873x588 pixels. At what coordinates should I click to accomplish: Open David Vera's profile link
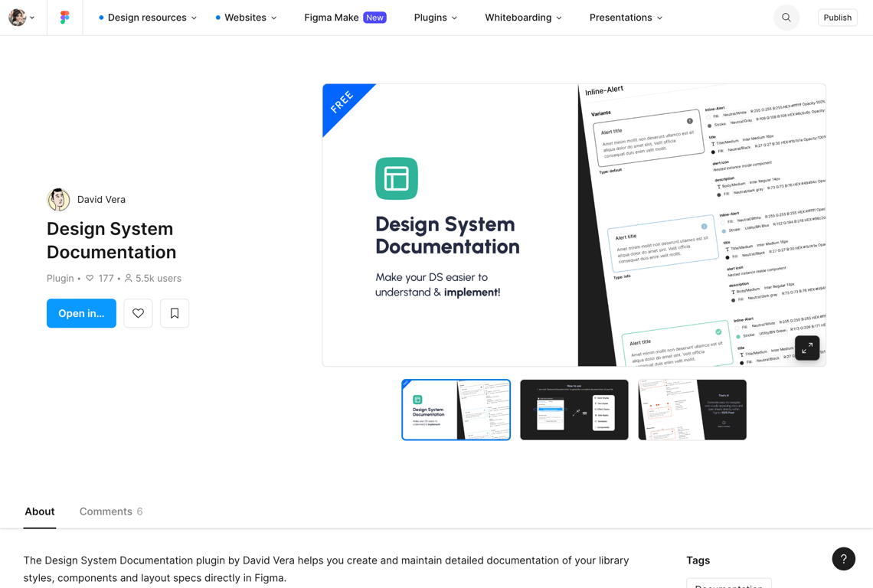click(101, 199)
